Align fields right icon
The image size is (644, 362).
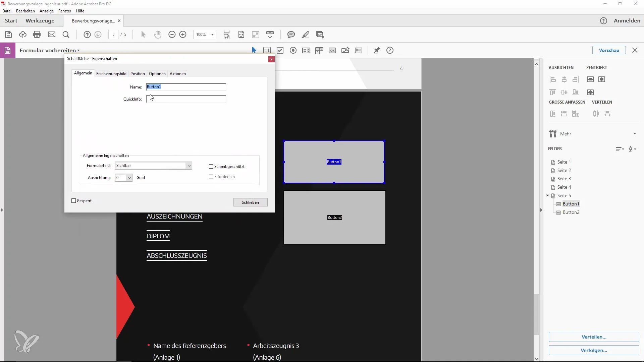pos(576,79)
